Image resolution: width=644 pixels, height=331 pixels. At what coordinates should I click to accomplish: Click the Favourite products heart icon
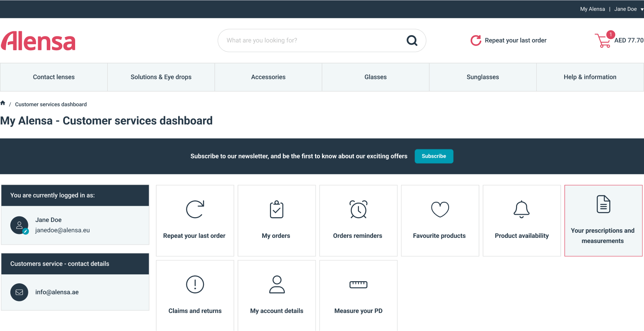440,210
